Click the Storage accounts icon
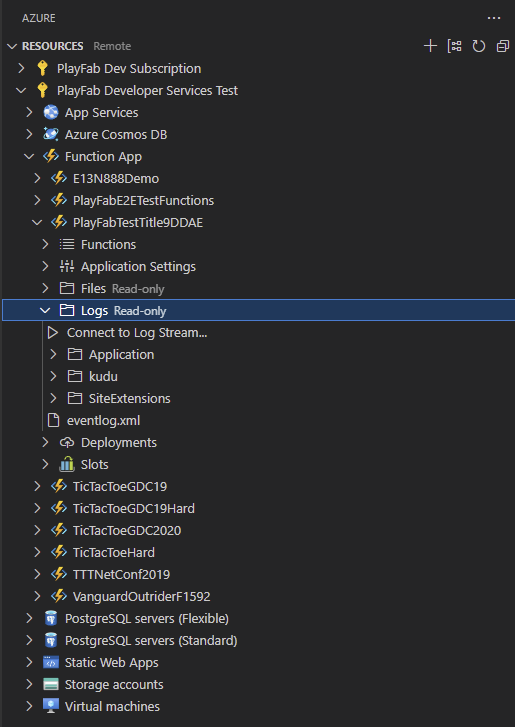 (51, 684)
